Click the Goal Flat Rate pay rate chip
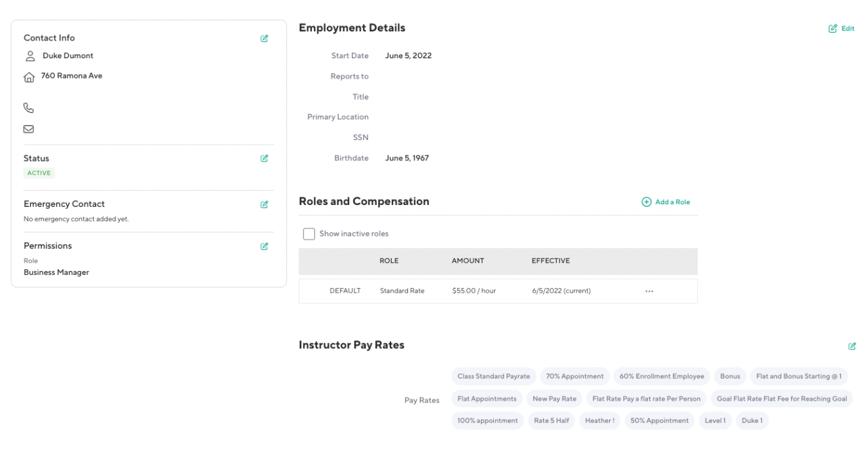The image size is (868, 459). coord(781,399)
